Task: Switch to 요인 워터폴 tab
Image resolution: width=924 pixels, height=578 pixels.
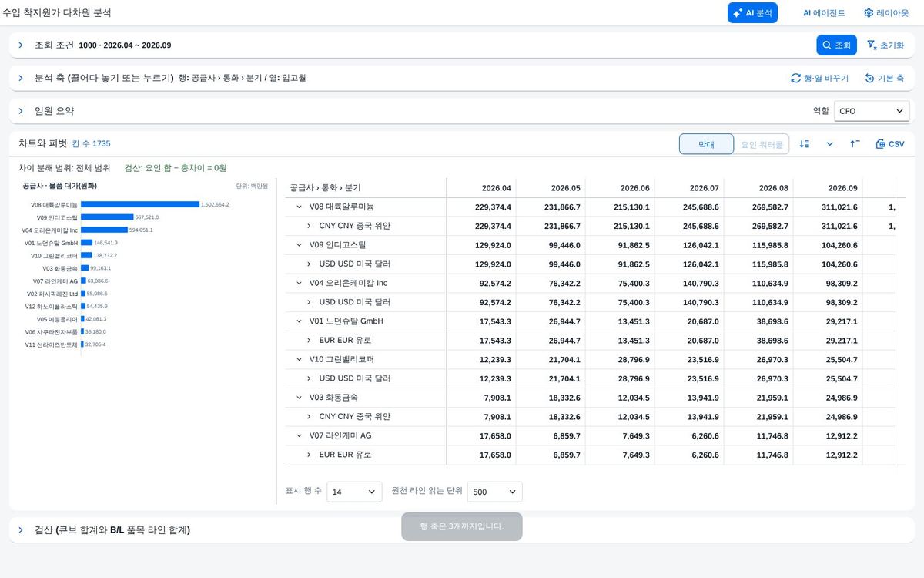Action: click(762, 144)
